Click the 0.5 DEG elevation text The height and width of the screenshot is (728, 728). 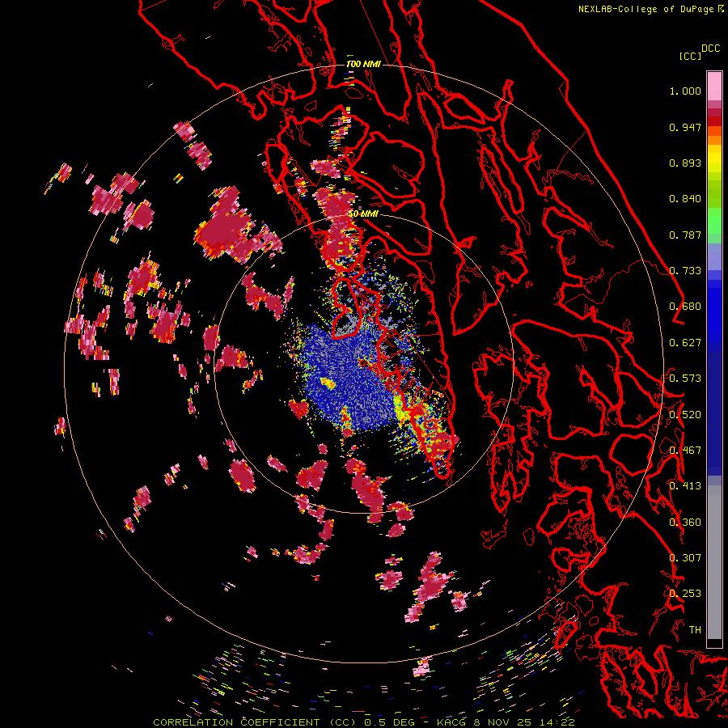click(389, 722)
